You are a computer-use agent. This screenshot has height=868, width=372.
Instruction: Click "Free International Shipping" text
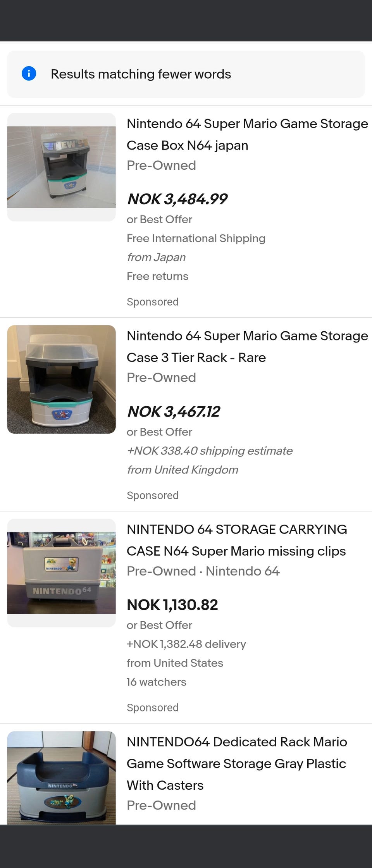pos(196,238)
